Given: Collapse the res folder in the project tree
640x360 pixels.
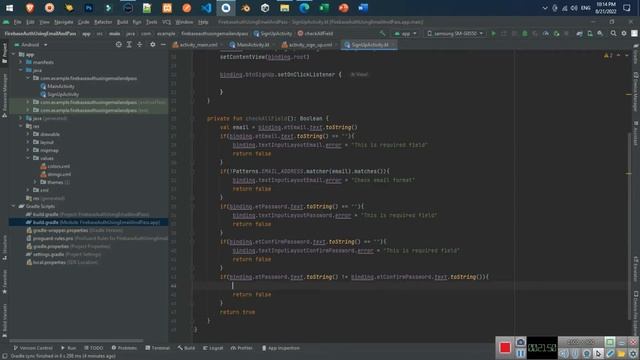Looking at the screenshot, I should click(21, 126).
